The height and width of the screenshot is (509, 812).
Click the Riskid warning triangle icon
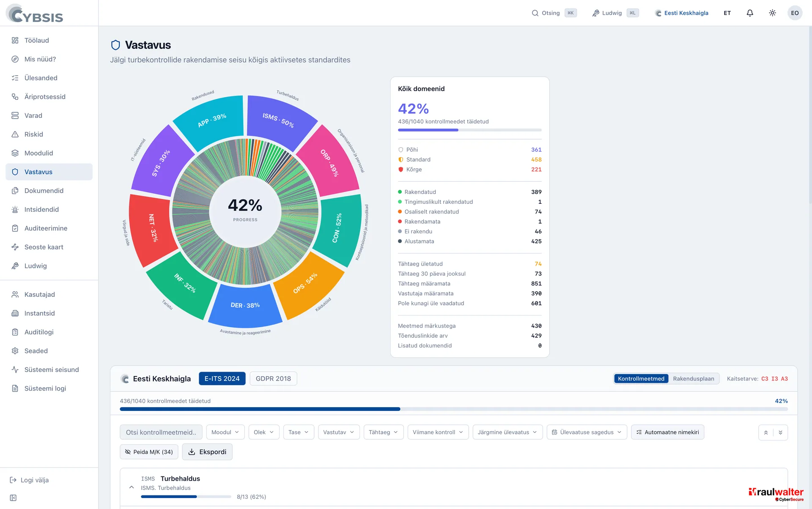click(x=15, y=134)
